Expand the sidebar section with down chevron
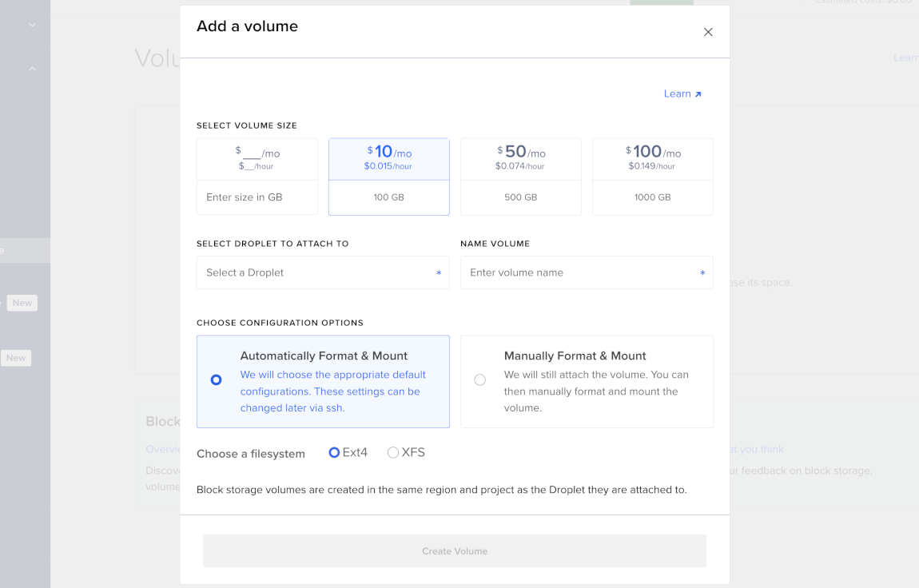 [x=31, y=25]
